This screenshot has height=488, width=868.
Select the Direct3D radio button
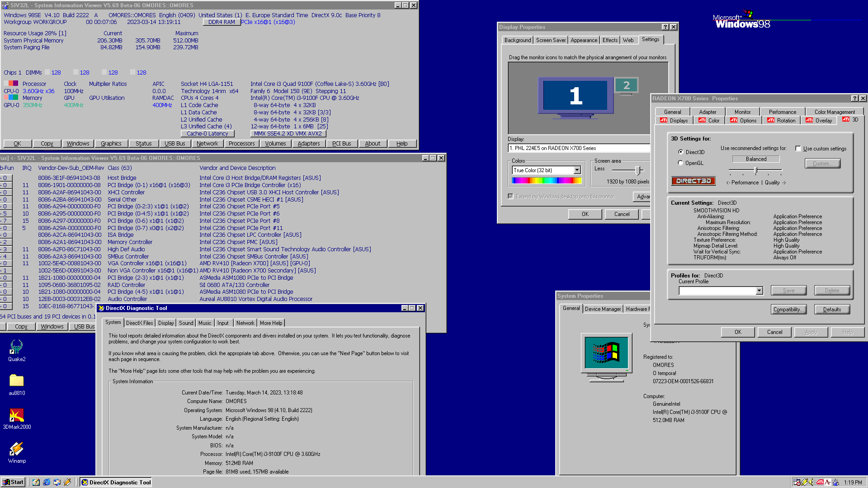[x=680, y=152]
